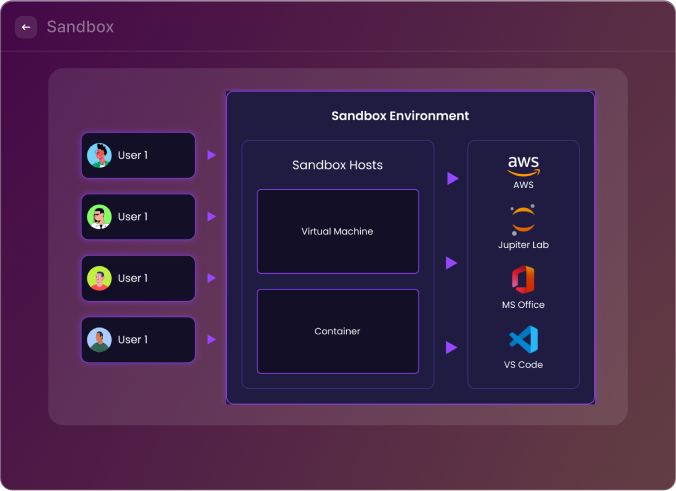Launch the VS Code icon
The image size is (676, 491).
click(523, 339)
